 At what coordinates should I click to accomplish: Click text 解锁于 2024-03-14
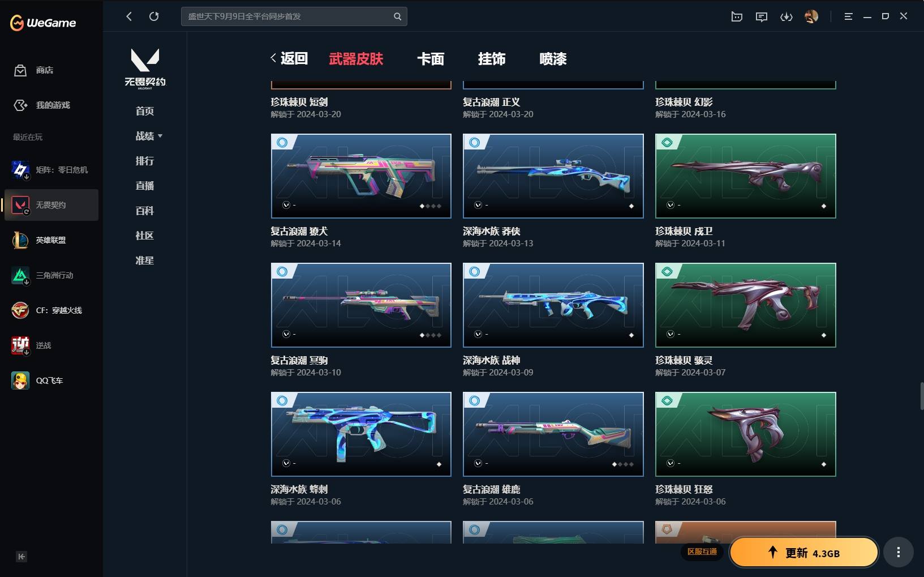click(x=306, y=243)
